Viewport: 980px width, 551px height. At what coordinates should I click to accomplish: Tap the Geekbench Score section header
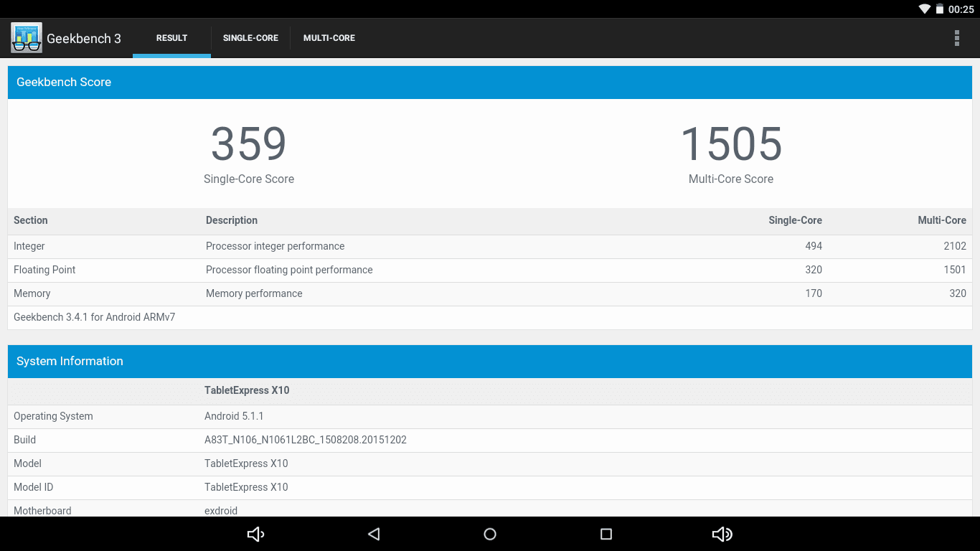click(489, 83)
